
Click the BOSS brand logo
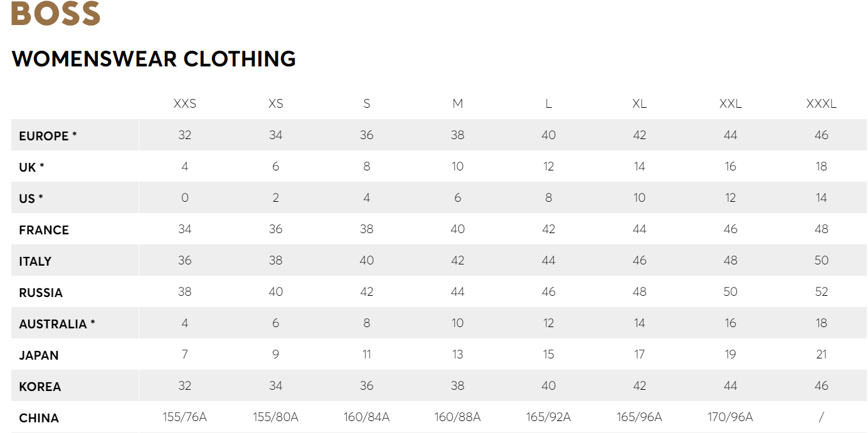(56, 13)
